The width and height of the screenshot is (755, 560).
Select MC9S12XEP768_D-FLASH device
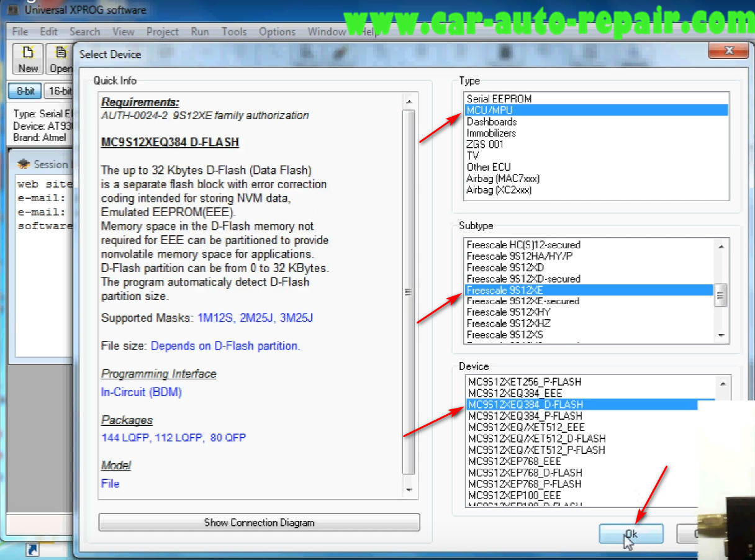pyautogui.click(x=582, y=472)
